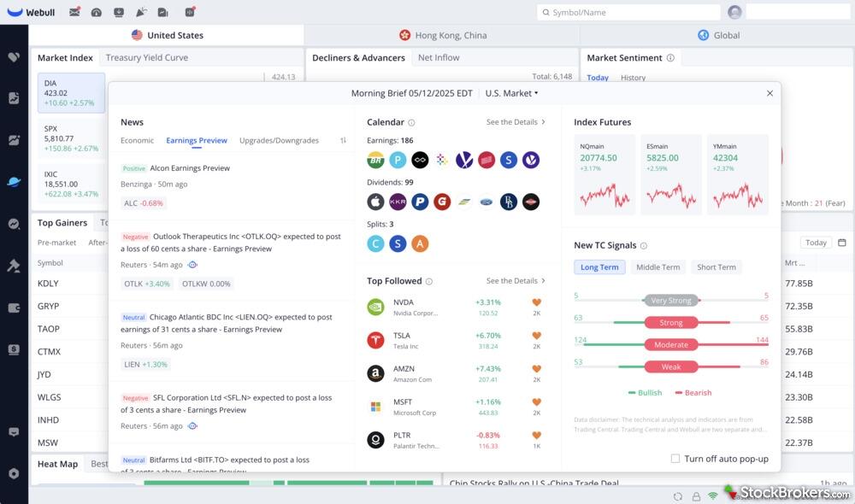Select Short Term signals option
The height and width of the screenshot is (504, 855).
(x=716, y=267)
